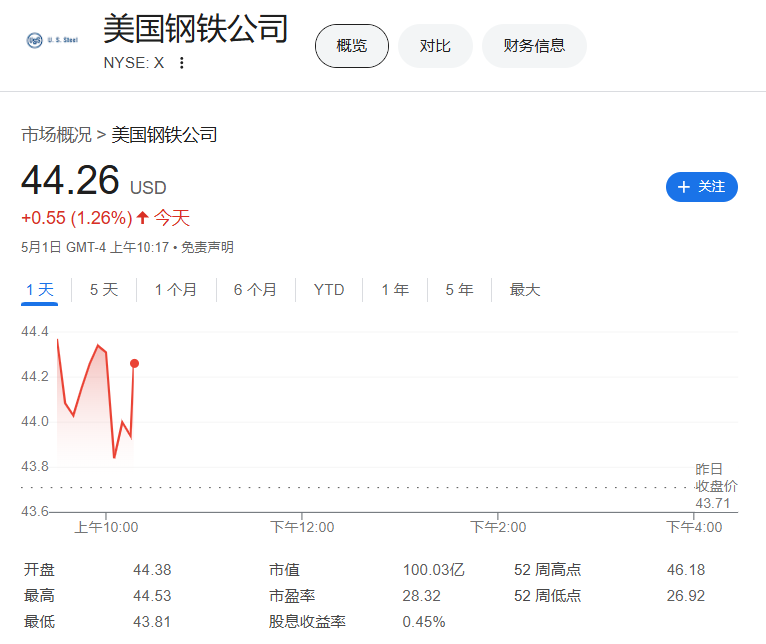The width and height of the screenshot is (766, 644).
Task: Click the 最高 value 44.53
Action: pos(152,596)
